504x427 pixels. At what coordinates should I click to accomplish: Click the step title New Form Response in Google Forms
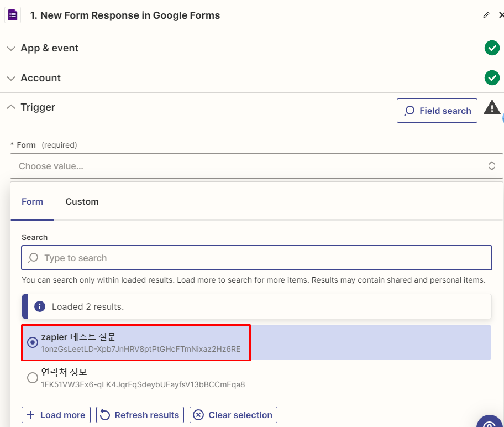coord(125,15)
